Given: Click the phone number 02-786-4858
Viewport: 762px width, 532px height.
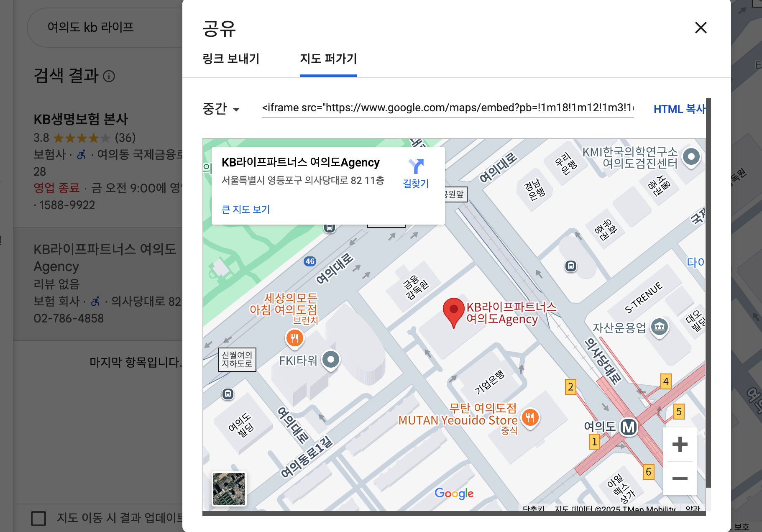Looking at the screenshot, I should pos(69,319).
